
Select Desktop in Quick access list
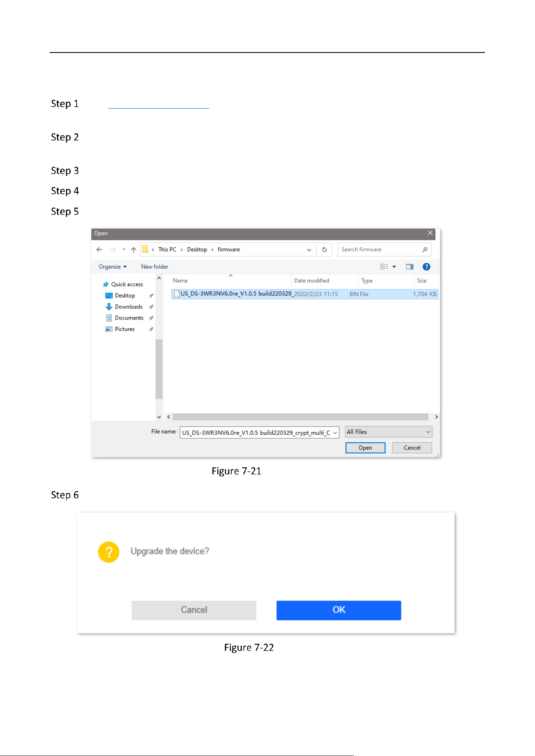(120, 296)
